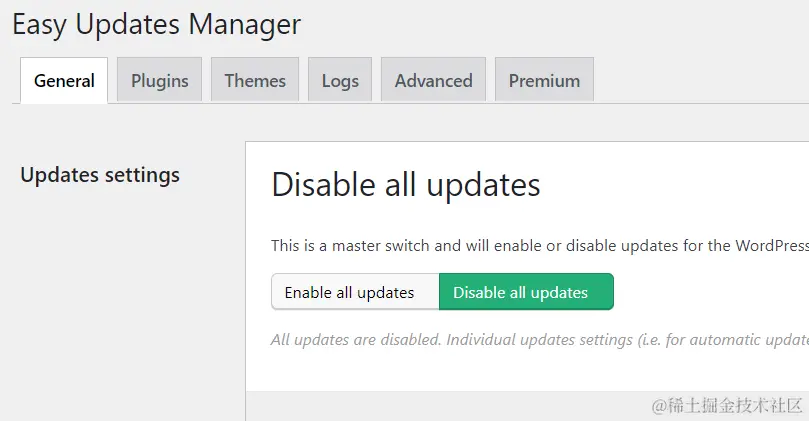Viewport: 809px width, 421px height.
Task: Turn on Enable all updates
Action: [x=349, y=292]
